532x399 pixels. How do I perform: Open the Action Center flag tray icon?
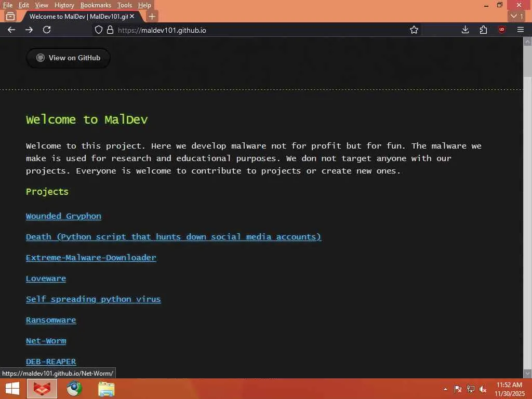point(458,389)
